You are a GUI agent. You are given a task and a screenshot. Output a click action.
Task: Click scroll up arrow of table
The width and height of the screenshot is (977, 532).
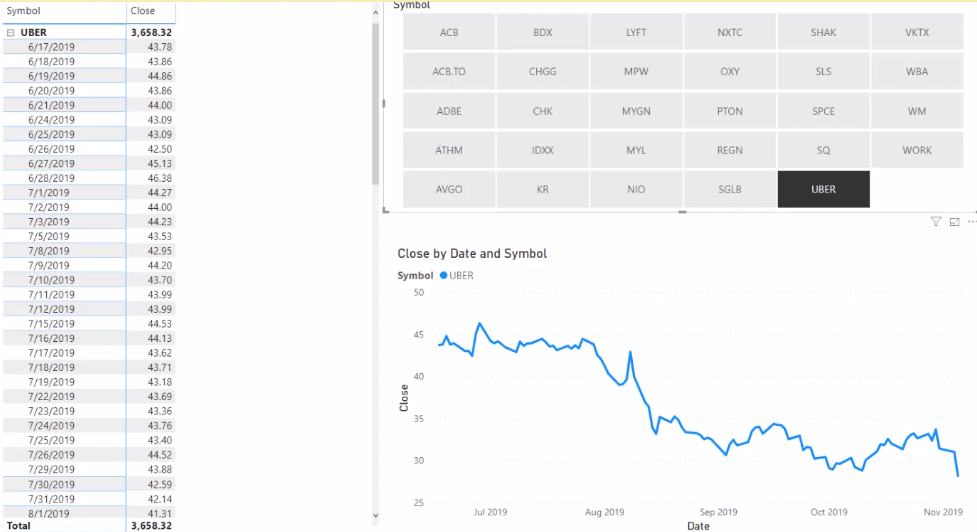click(375, 12)
